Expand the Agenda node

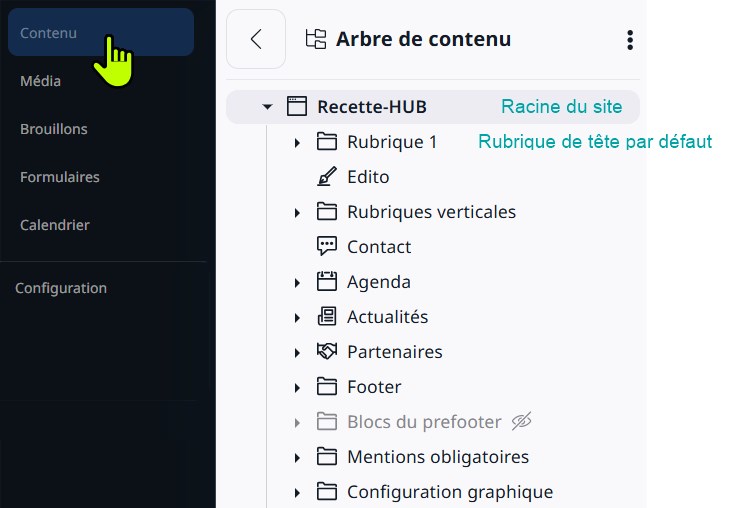(x=297, y=283)
